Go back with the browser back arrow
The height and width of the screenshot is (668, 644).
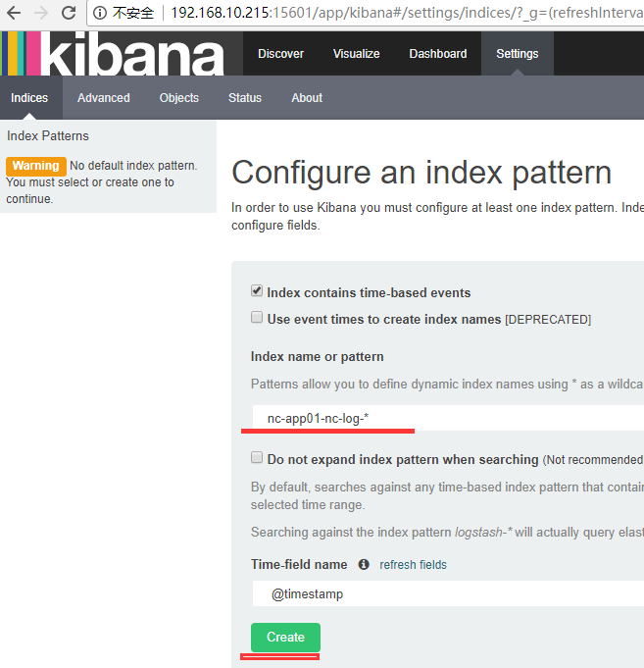(14, 13)
